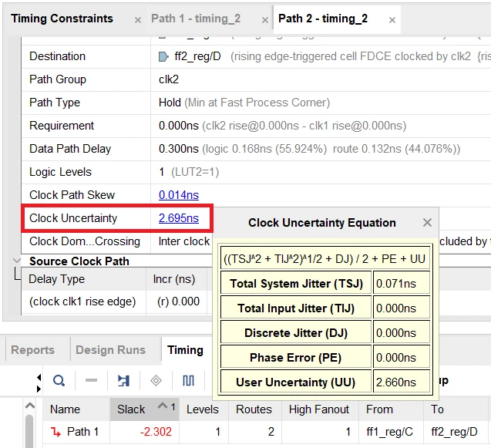
Task: Open the 2.695ns Clock Uncertainty link
Action: pos(178,218)
